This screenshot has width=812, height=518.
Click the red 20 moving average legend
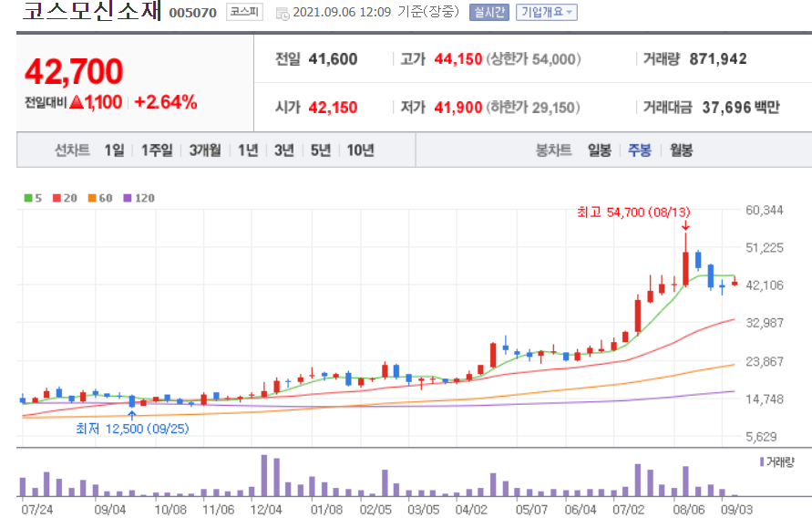(x=66, y=198)
